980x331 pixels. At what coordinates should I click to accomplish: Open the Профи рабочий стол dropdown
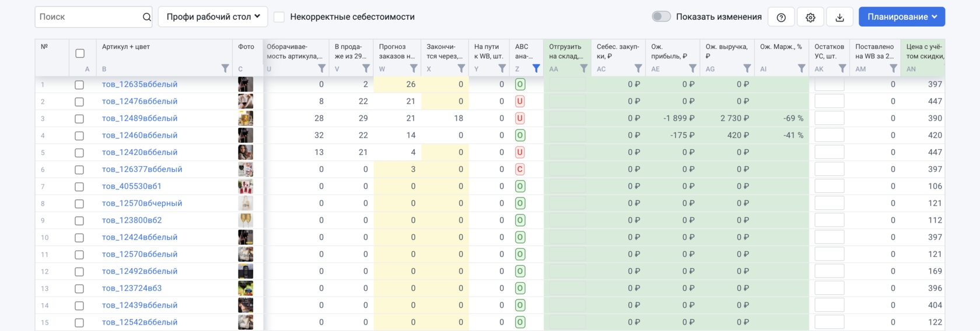click(x=213, y=17)
